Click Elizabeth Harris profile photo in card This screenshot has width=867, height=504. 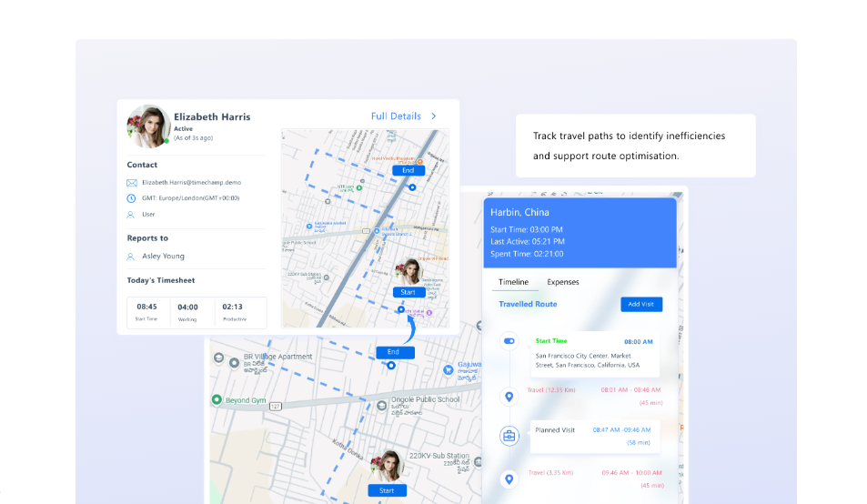tap(148, 126)
